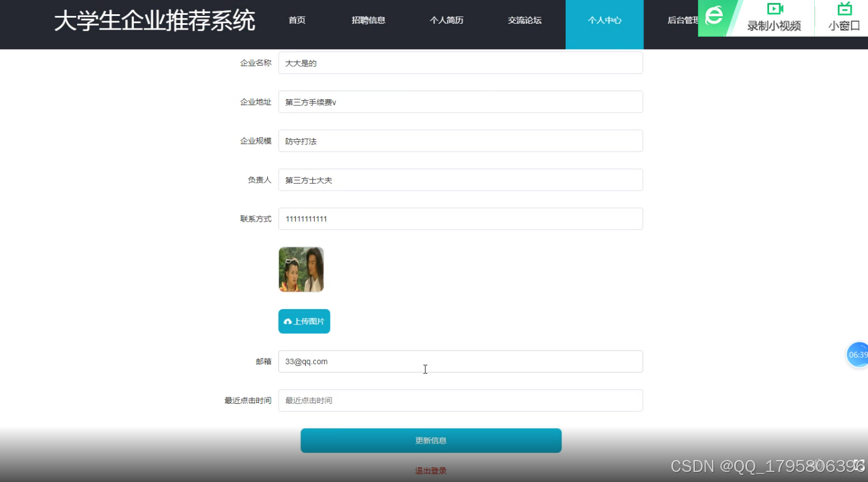Click the green 'e' browser logo
The image size is (868, 482).
point(713,15)
